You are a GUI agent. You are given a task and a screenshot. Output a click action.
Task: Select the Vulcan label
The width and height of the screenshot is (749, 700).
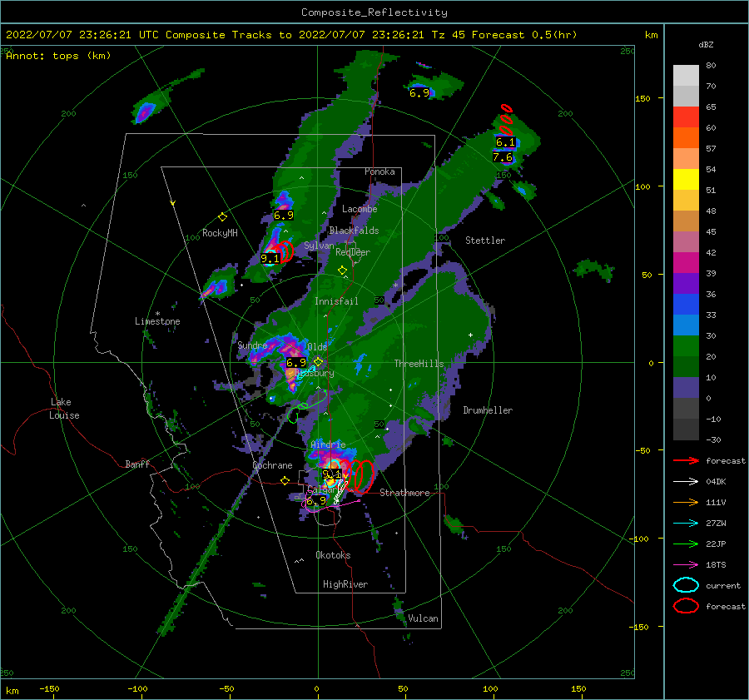coord(423,618)
